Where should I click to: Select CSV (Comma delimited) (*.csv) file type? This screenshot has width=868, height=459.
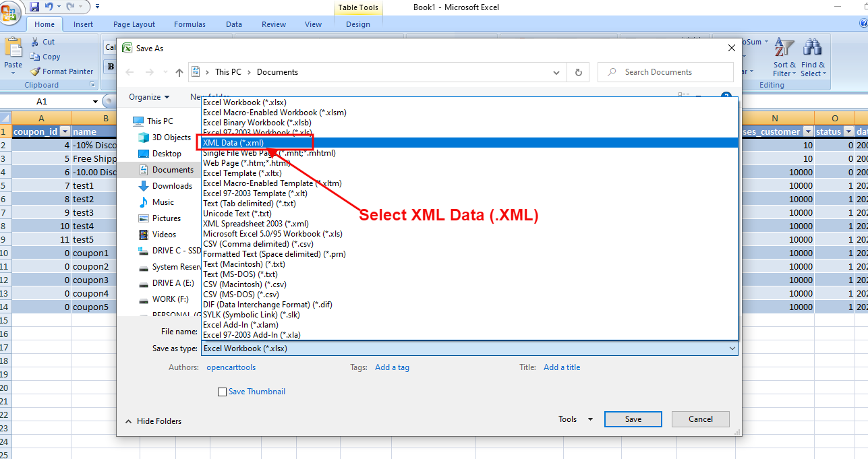point(469,244)
